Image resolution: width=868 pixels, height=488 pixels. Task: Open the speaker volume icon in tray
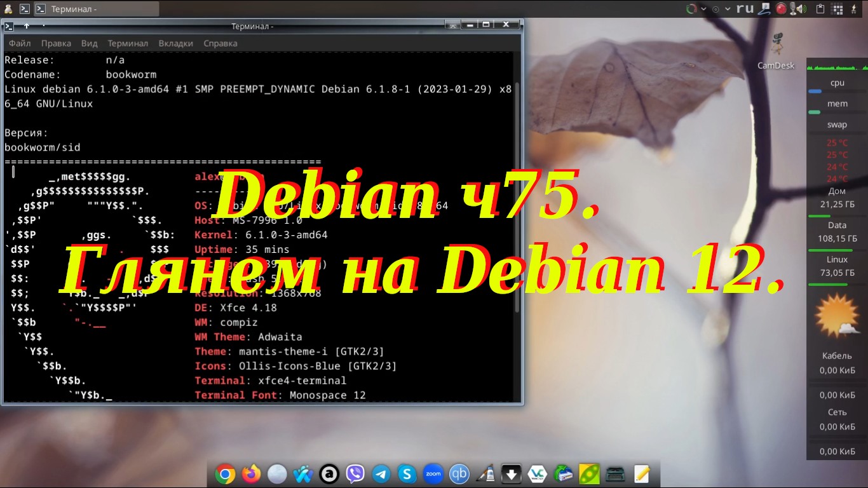point(801,9)
